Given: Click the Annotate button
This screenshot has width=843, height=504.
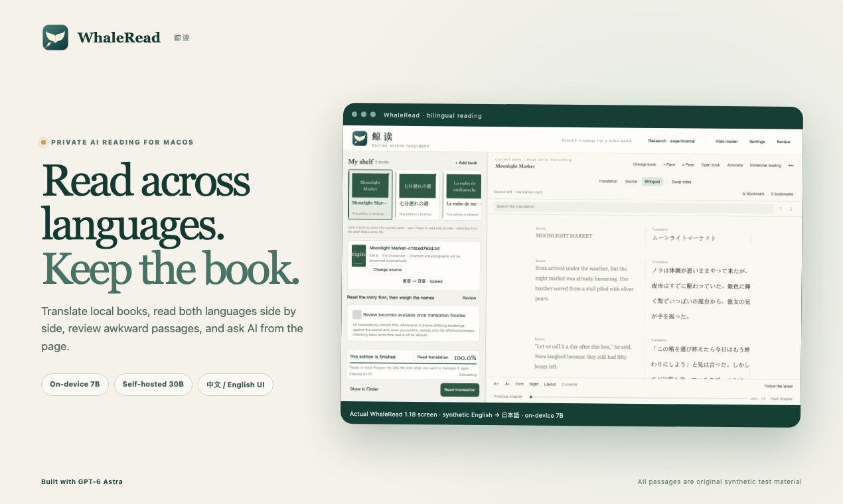Looking at the screenshot, I should pyautogui.click(x=735, y=165).
